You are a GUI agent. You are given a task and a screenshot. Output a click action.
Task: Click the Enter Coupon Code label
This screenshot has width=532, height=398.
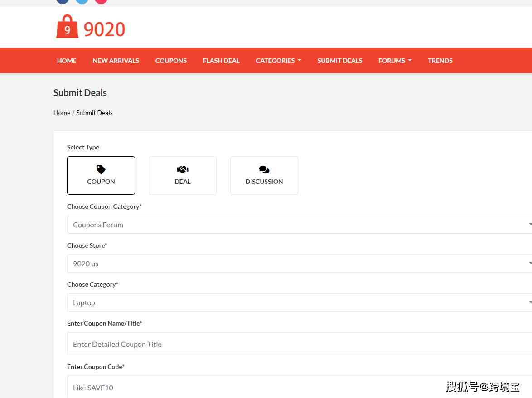click(x=96, y=367)
